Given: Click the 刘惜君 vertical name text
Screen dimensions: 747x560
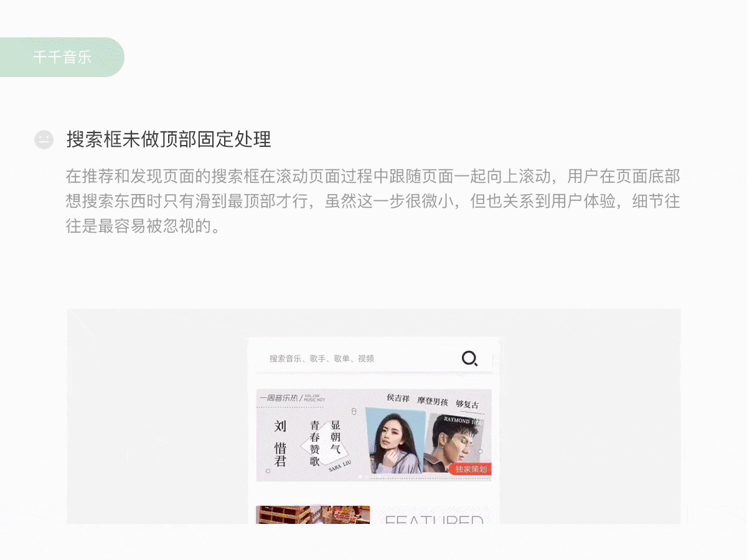Looking at the screenshot, I should [x=280, y=444].
